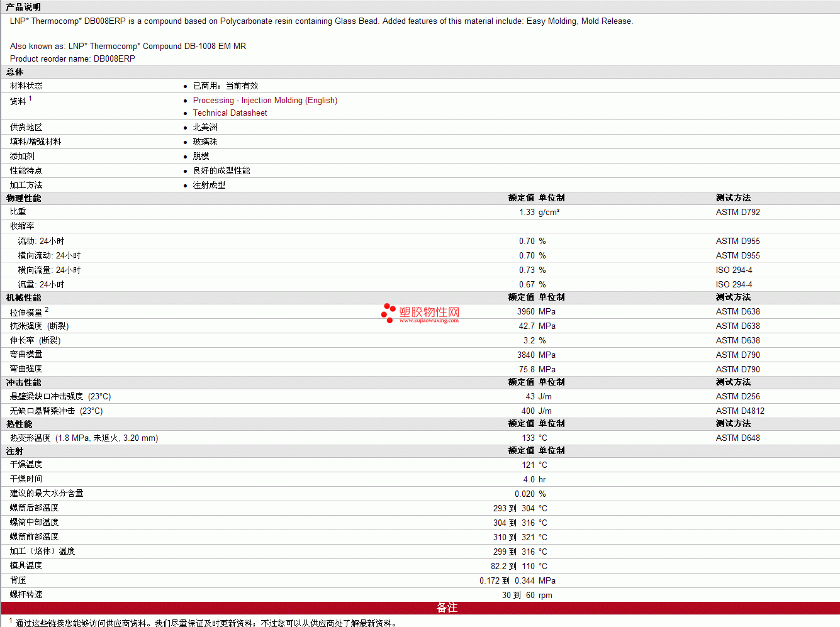
Task: Click the 螺杆转速 row label
Action: tap(26, 595)
